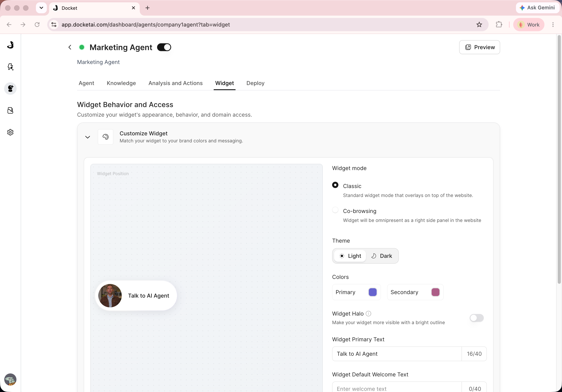Open the settings gear in sidebar

tap(10, 132)
